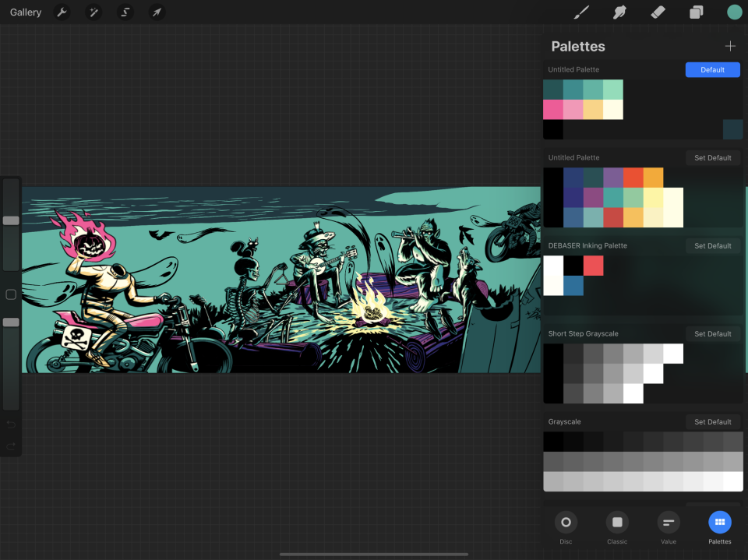
Task: Tap the active teal color circle
Action: [734, 12]
